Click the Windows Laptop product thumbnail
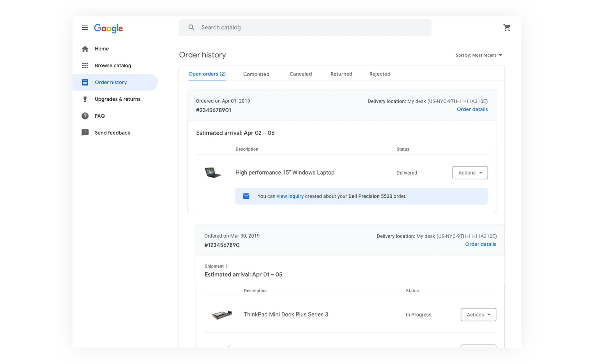This screenshot has height=364, width=594. pos(212,173)
